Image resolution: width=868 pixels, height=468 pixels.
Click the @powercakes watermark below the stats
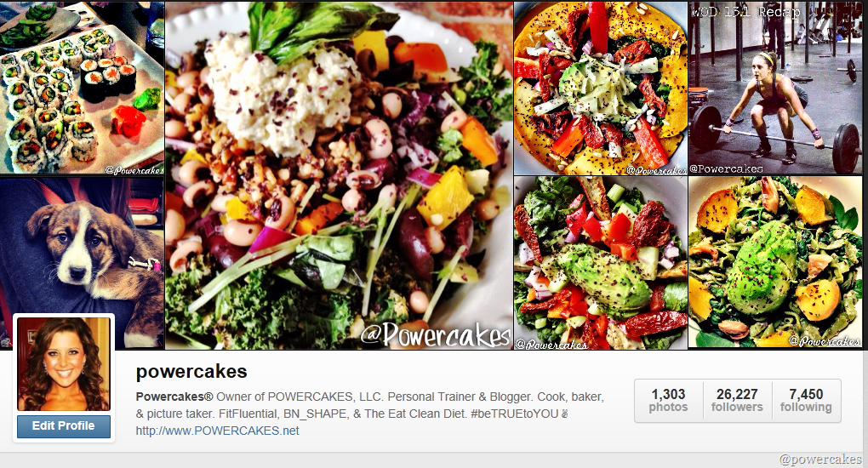click(820, 459)
